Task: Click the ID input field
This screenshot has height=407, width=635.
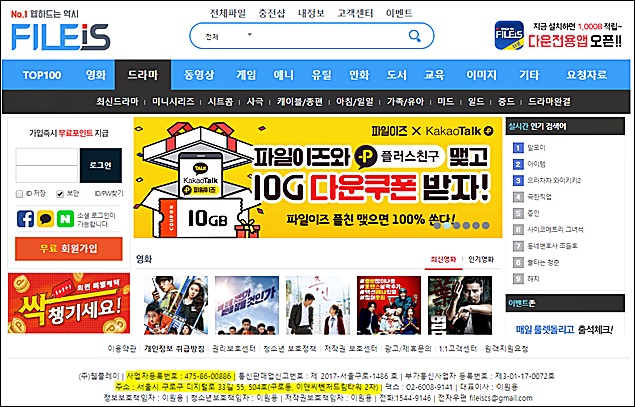Action: tap(47, 157)
